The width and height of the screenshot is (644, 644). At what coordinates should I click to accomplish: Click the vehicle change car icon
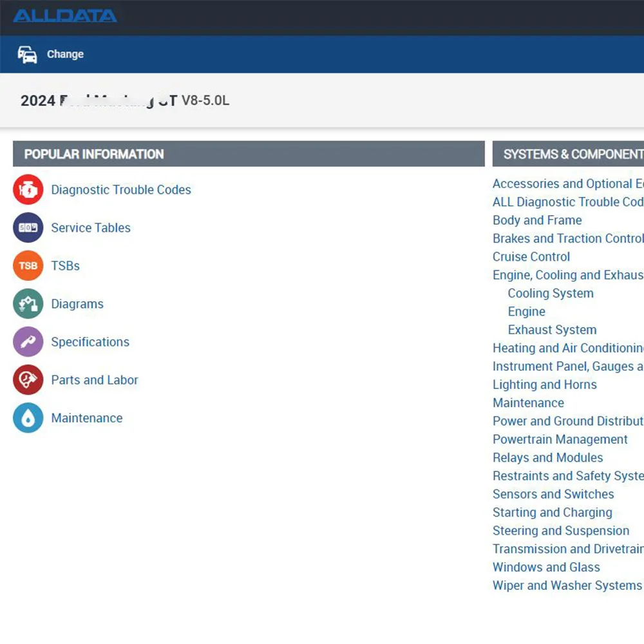coord(27,54)
